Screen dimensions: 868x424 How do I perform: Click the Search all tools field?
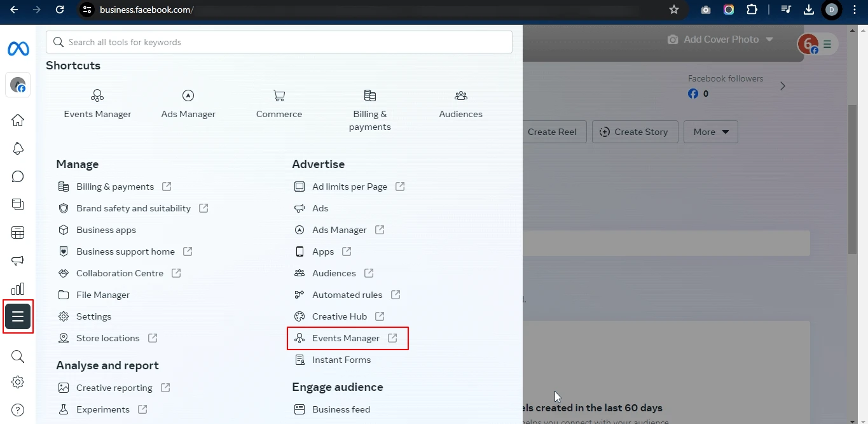(x=279, y=42)
